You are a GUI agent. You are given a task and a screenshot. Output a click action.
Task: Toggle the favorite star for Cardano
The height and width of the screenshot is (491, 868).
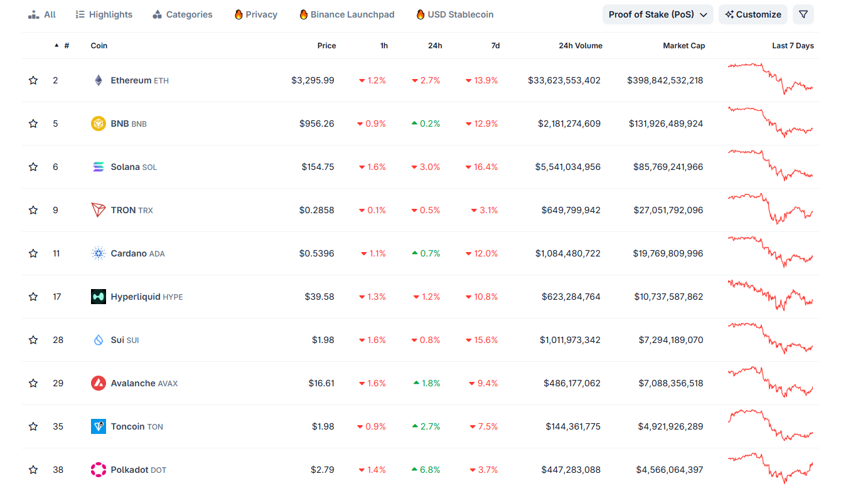pyautogui.click(x=33, y=253)
